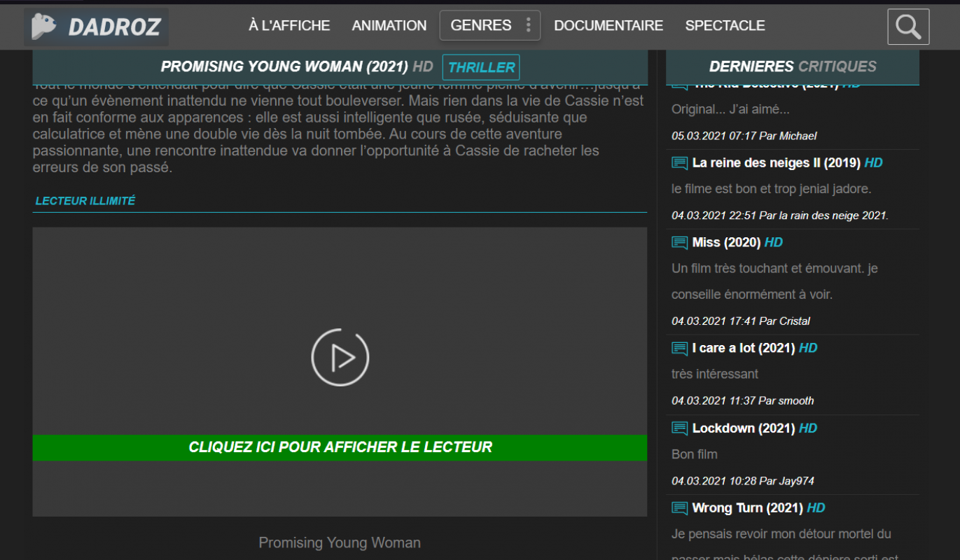Screen dimensions: 960x560
Task: Click comment icon beside Miss (2020)
Action: [679, 242]
